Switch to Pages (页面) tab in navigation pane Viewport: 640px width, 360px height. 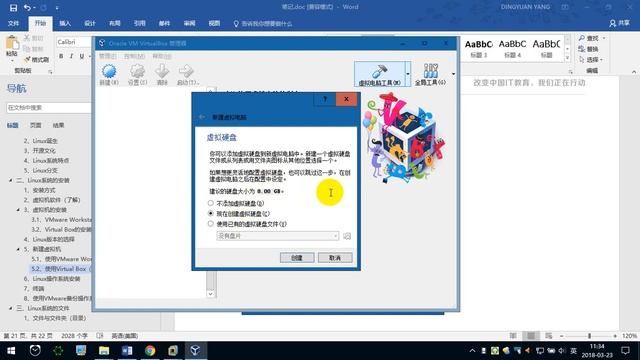[x=36, y=125]
